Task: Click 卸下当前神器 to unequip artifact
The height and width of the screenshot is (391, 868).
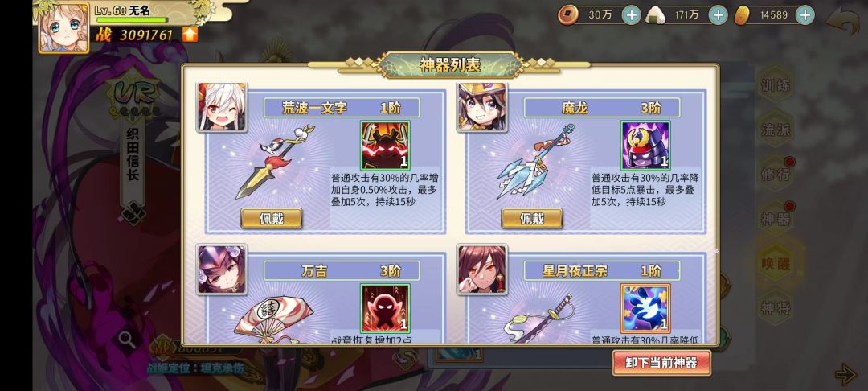Action: tap(661, 363)
